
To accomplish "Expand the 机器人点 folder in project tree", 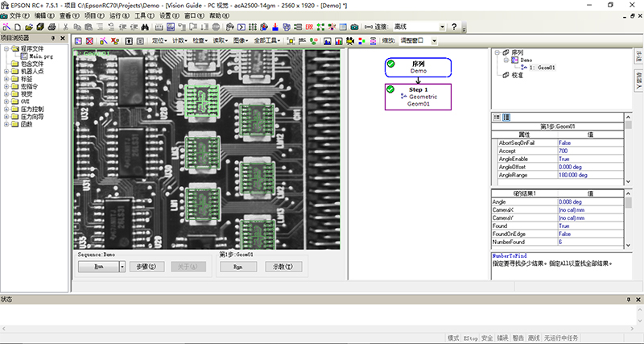I will pos(6,72).
